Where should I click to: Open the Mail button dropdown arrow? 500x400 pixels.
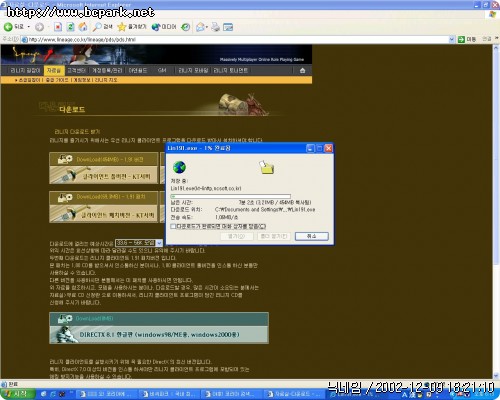pyautogui.click(x=207, y=27)
